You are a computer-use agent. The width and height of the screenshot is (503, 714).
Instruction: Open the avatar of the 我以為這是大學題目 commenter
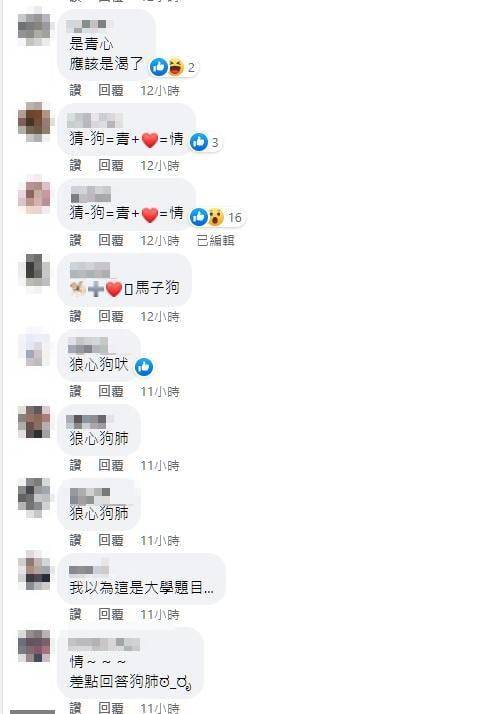pyautogui.click(x=34, y=570)
